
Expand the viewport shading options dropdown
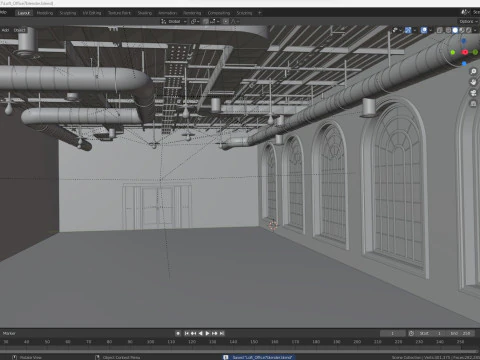coord(475,30)
